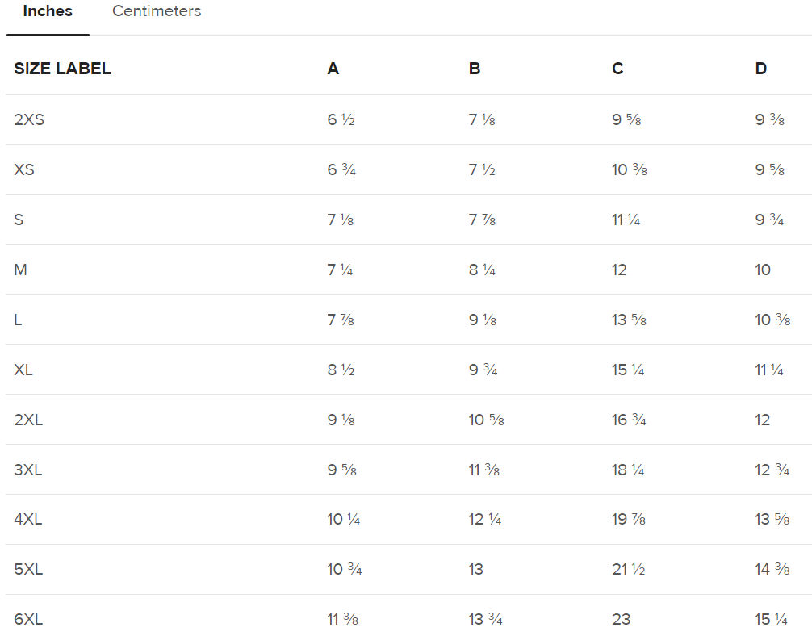This screenshot has width=812, height=644.
Task: Click the 5XL size label
Action: pyautogui.click(x=28, y=569)
